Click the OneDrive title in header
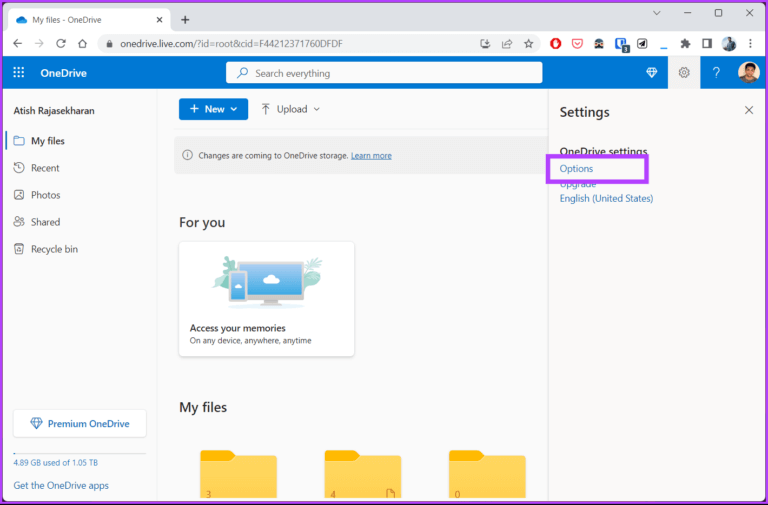The image size is (768, 505). 64,73
